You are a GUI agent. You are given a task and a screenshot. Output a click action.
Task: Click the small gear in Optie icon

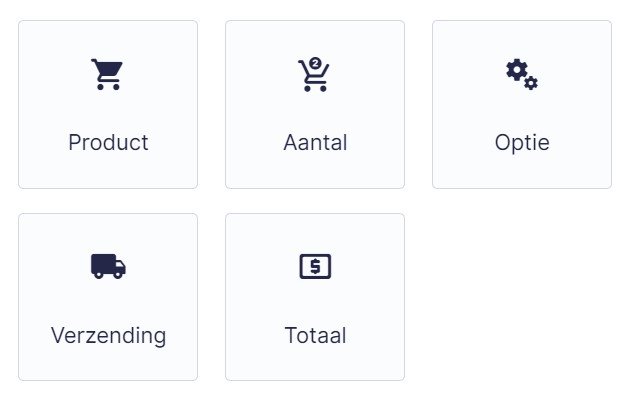point(531,83)
